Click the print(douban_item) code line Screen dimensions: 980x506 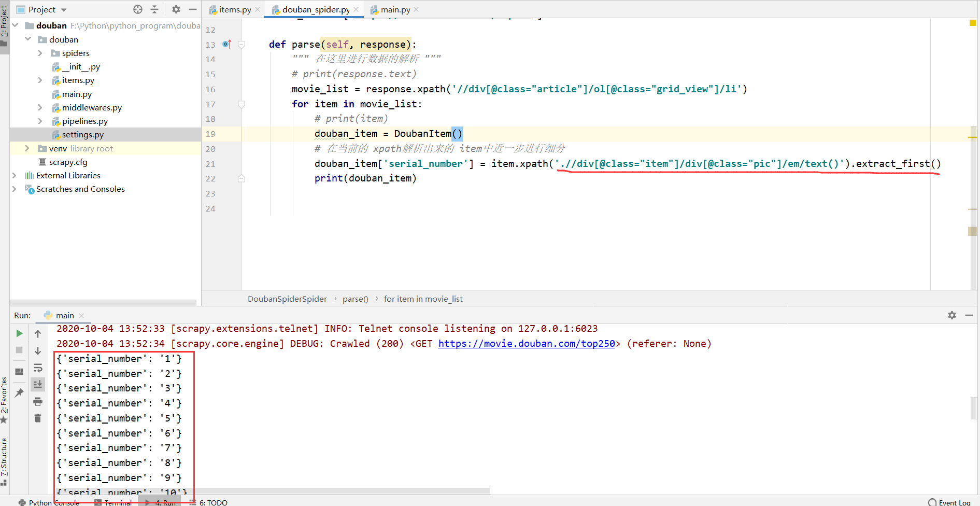365,178
